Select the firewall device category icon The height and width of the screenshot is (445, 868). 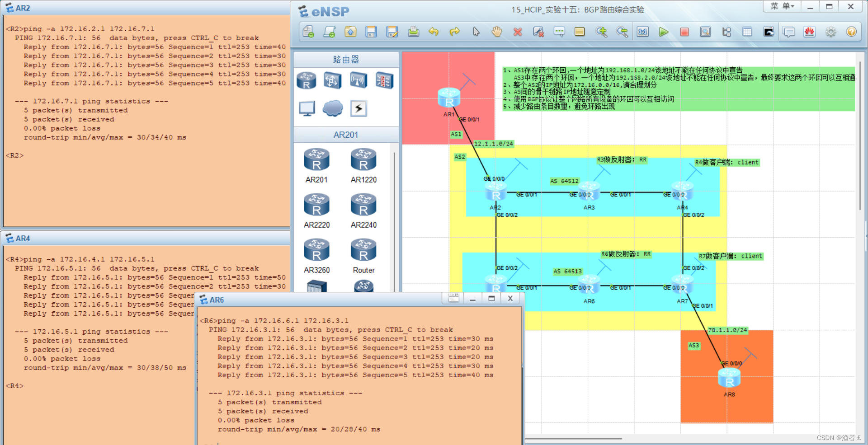tap(384, 81)
